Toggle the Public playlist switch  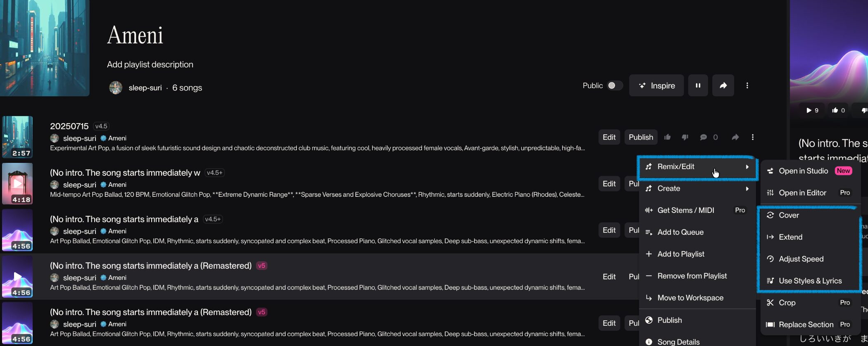tap(614, 86)
